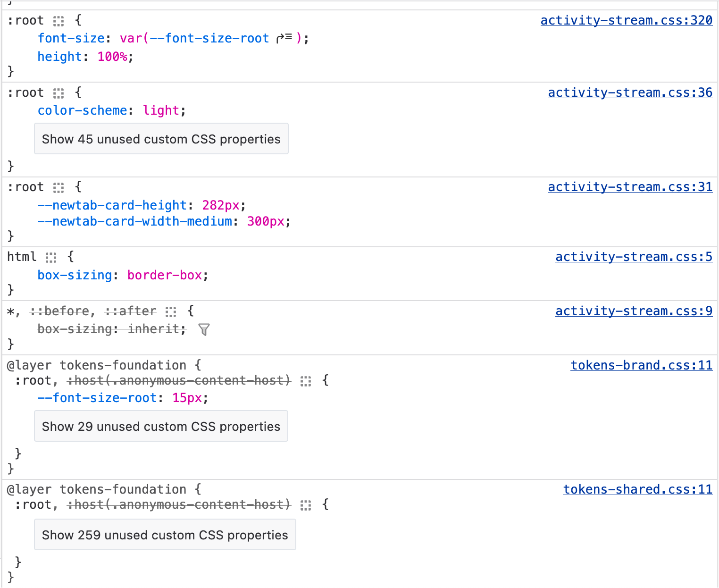The image size is (719, 588).
Task: Toggle the highlighter icon in the tokens-brand :root rule
Action: [306, 380]
